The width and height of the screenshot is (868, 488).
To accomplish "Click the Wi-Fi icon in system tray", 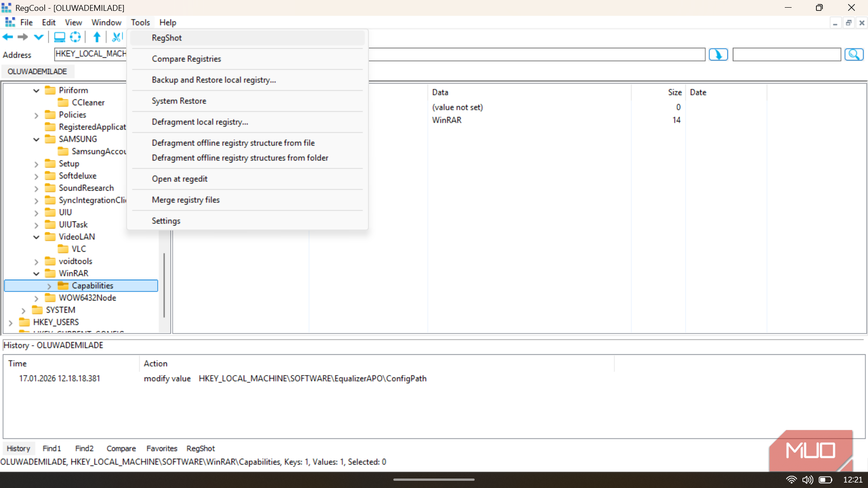I will coord(791,480).
